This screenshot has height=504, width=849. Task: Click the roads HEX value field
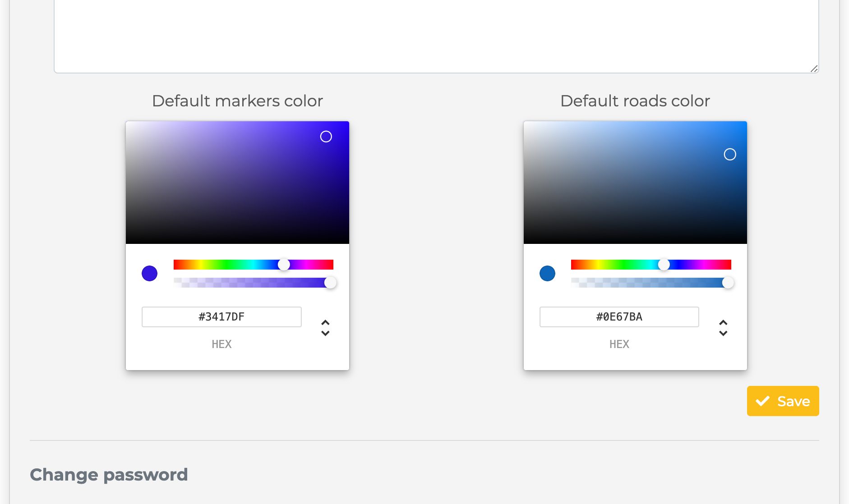pyautogui.click(x=619, y=316)
